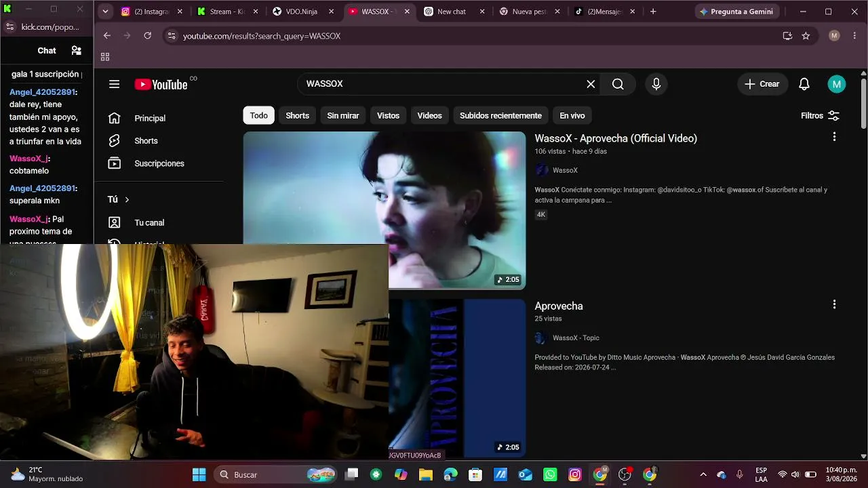Open the Chrome apps grid shortcut

coord(105,57)
